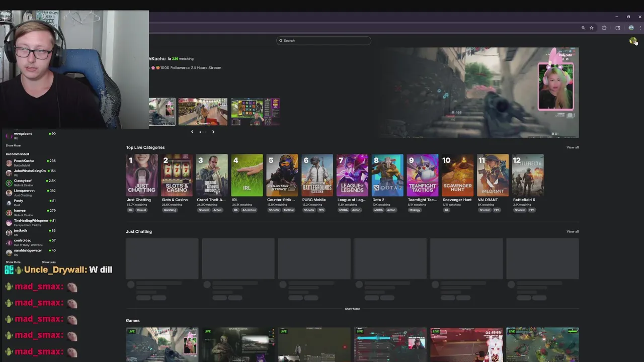Open the Grand Theft Auto category card
The height and width of the screenshot is (362, 644).
coord(212,175)
